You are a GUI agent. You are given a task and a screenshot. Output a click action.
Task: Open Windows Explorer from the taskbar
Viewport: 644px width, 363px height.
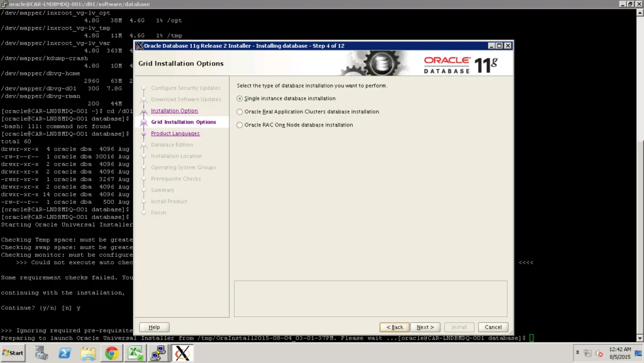pyautogui.click(x=88, y=353)
